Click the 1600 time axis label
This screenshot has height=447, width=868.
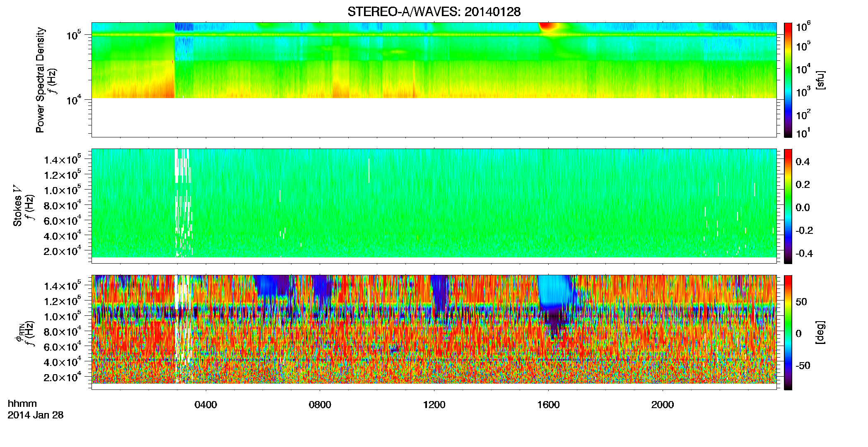[549, 405]
